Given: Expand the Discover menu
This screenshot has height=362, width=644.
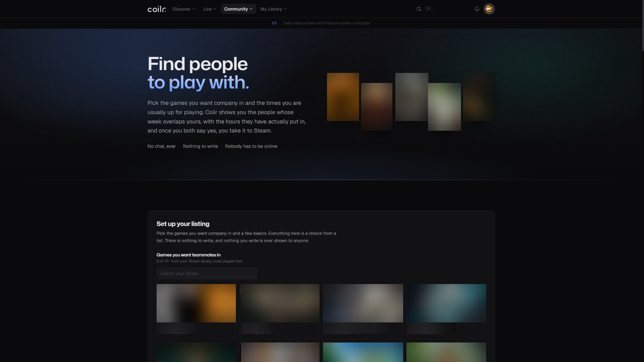Looking at the screenshot, I should point(184,9).
